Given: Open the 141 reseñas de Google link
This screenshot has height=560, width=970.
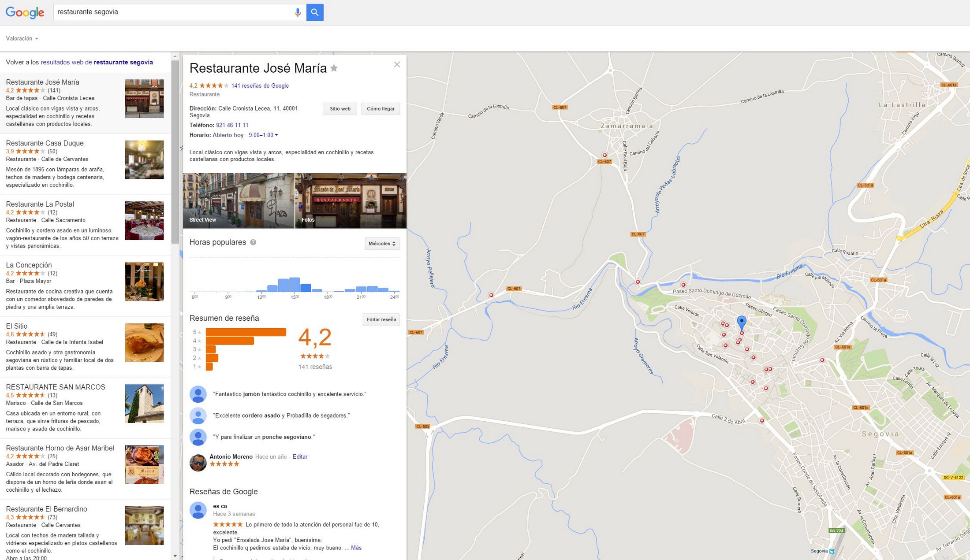Looking at the screenshot, I should tap(260, 86).
